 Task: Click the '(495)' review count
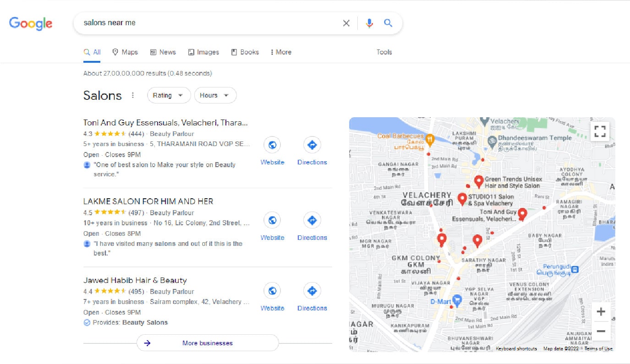click(x=137, y=292)
